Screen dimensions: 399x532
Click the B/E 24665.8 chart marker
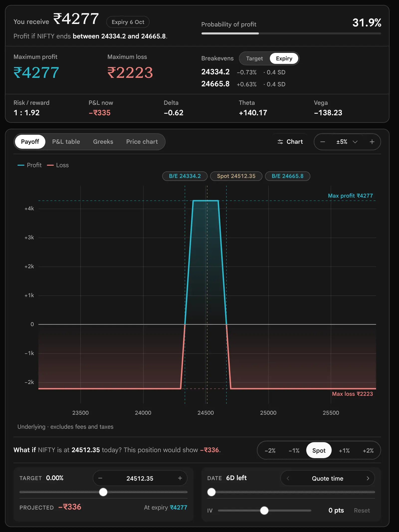tap(288, 176)
